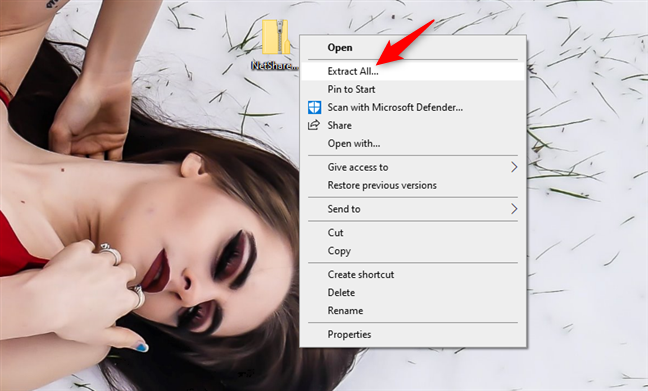Select Create shortcut

point(413,274)
